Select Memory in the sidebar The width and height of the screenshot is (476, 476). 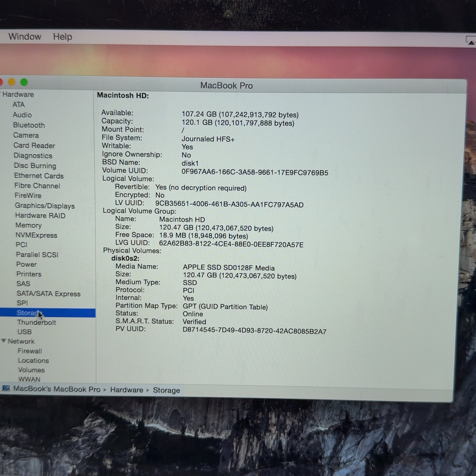tap(29, 225)
